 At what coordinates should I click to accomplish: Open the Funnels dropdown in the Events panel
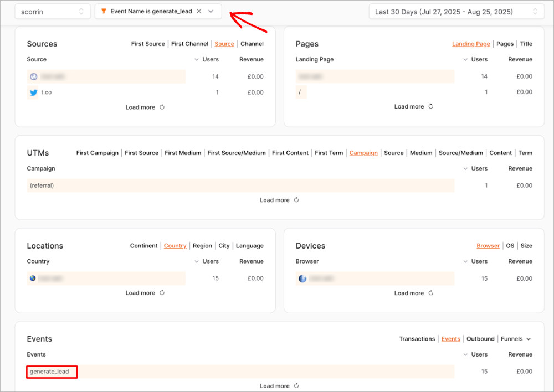click(x=516, y=339)
